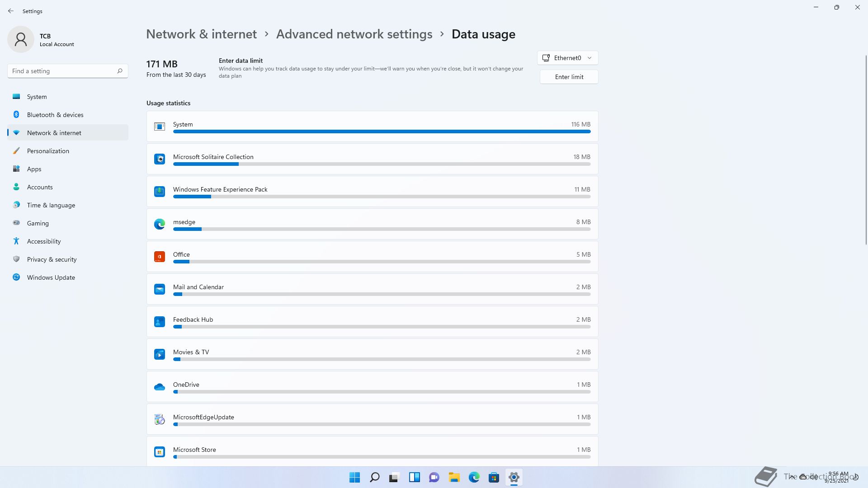Image resolution: width=868 pixels, height=488 pixels.
Task: Click the System usage progress bar
Action: (x=382, y=131)
